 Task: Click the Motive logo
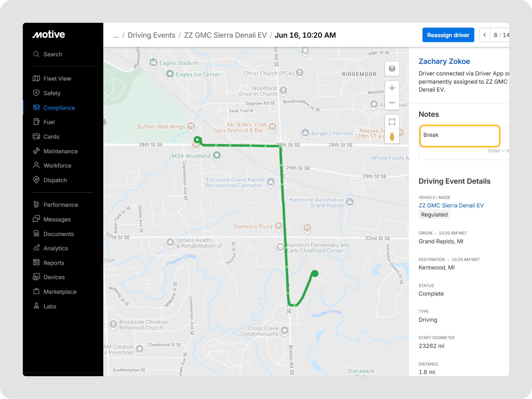click(49, 35)
